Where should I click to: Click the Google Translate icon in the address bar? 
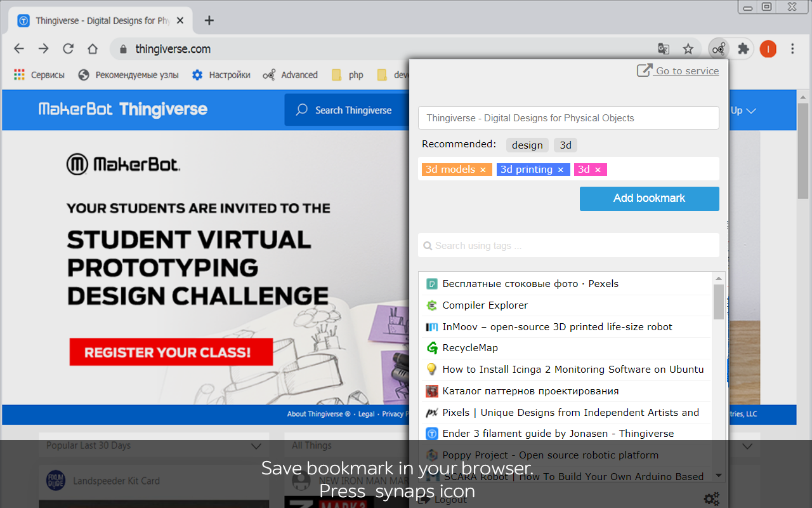pyautogui.click(x=664, y=48)
